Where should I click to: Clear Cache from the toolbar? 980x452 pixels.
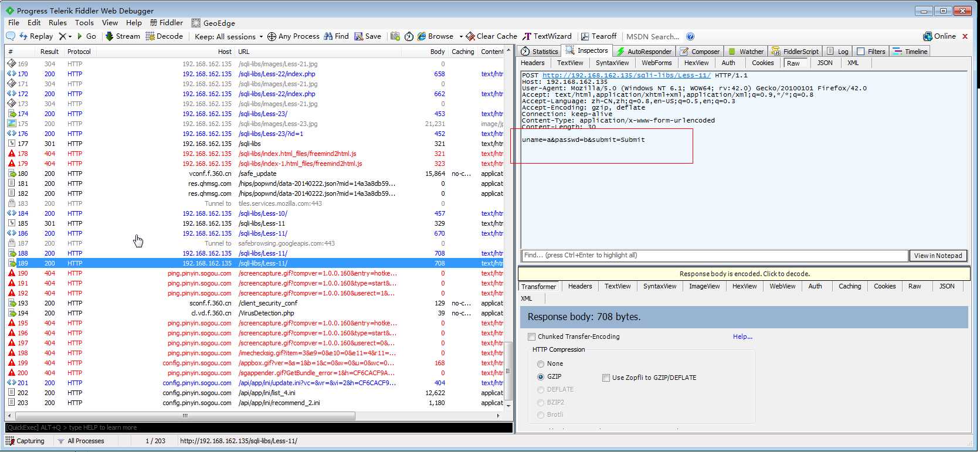point(491,36)
